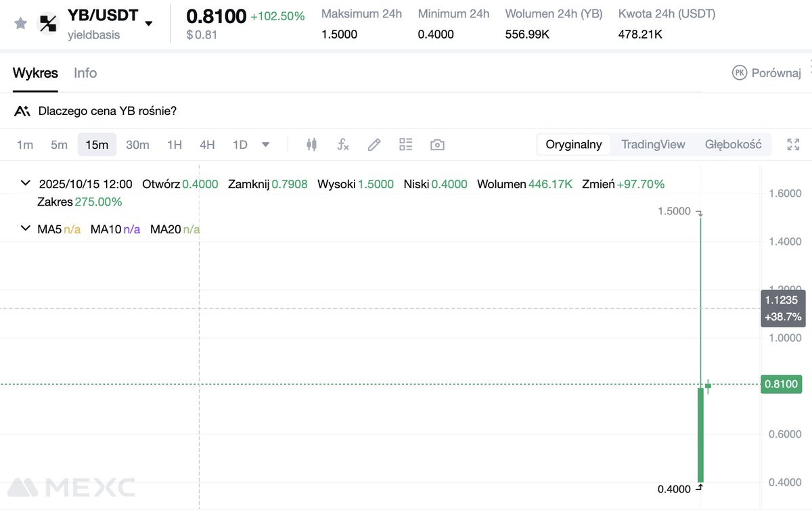Click the 2025/10/15 12:00 candle timestamp
The width and height of the screenshot is (812, 510).
pyautogui.click(x=86, y=184)
